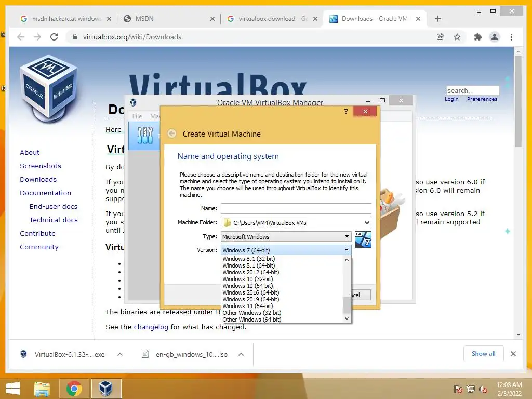Close the downloads bar with the X
This screenshot has width=532, height=399.
coord(513,354)
